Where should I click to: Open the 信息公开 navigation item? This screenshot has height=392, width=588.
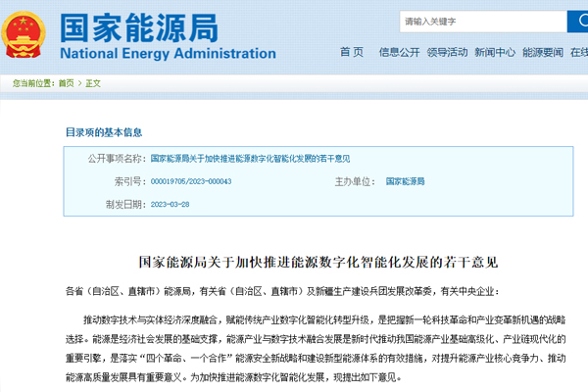coord(398,53)
